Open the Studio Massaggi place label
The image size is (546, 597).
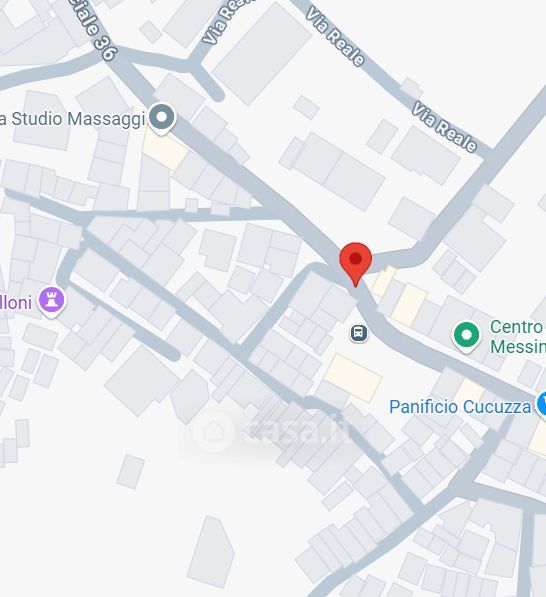(73, 119)
